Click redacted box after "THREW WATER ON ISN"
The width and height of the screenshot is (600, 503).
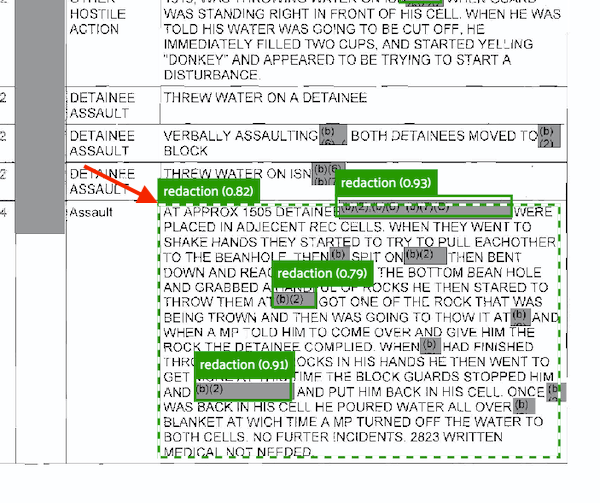(x=324, y=172)
